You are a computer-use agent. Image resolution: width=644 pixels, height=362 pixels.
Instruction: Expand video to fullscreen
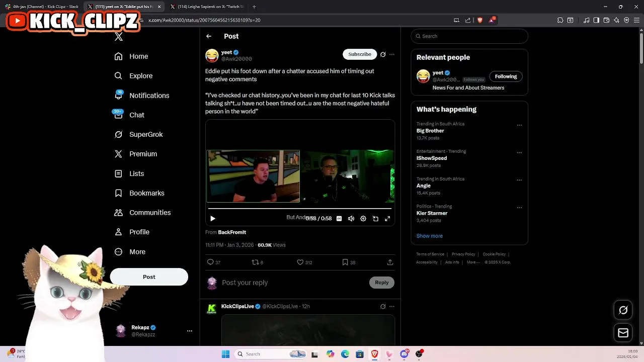(387, 219)
